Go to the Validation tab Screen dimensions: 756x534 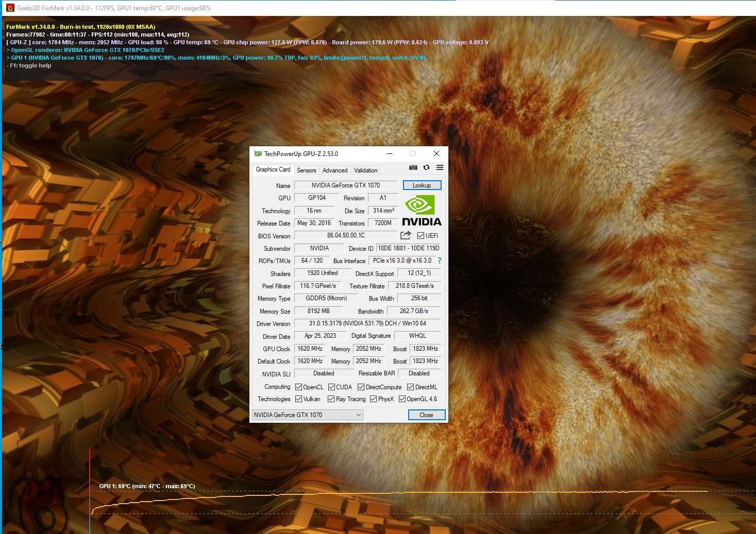[365, 170]
